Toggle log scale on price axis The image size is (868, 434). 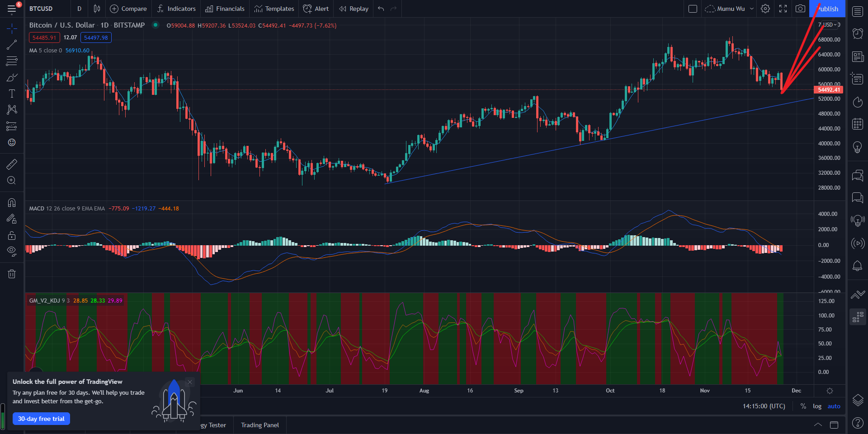point(817,406)
